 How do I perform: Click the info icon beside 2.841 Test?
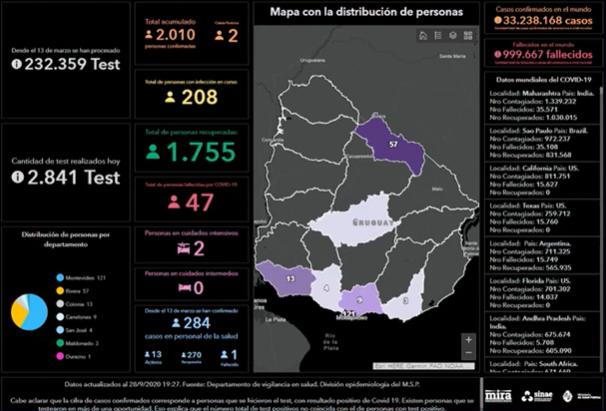click(x=17, y=176)
